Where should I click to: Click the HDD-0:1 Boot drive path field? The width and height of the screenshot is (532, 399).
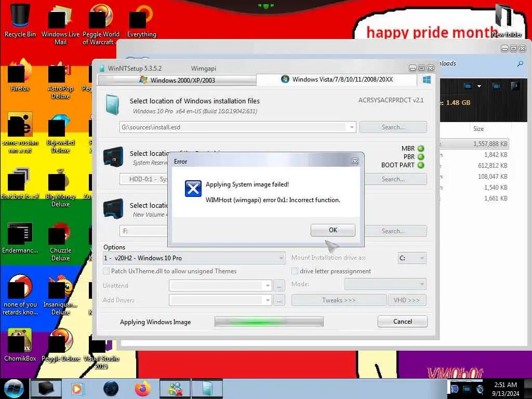tap(143, 179)
